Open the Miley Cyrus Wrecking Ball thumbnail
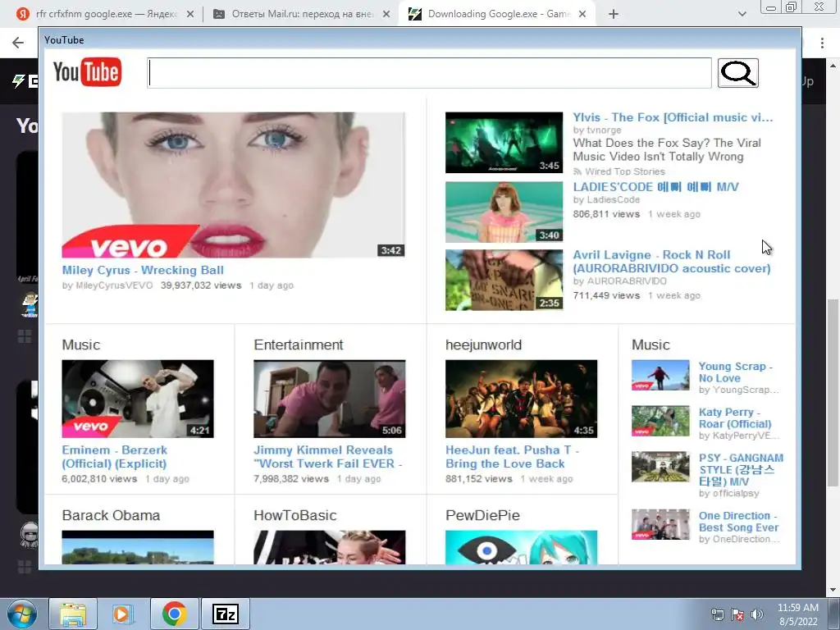 233,185
